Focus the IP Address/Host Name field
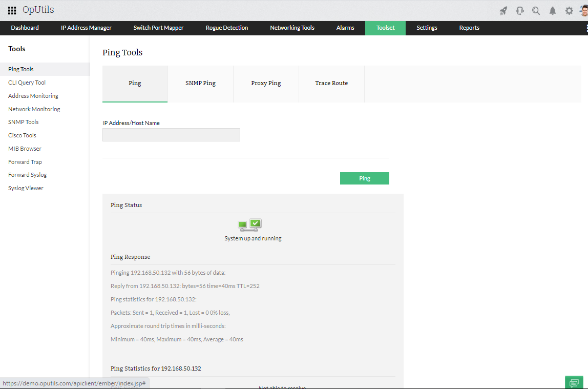 [172, 135]
